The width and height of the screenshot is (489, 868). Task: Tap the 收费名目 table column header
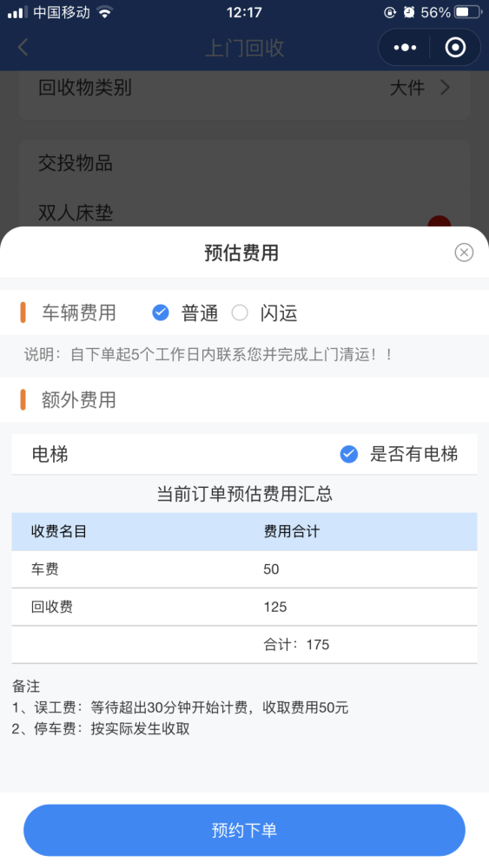coord(59,531)
